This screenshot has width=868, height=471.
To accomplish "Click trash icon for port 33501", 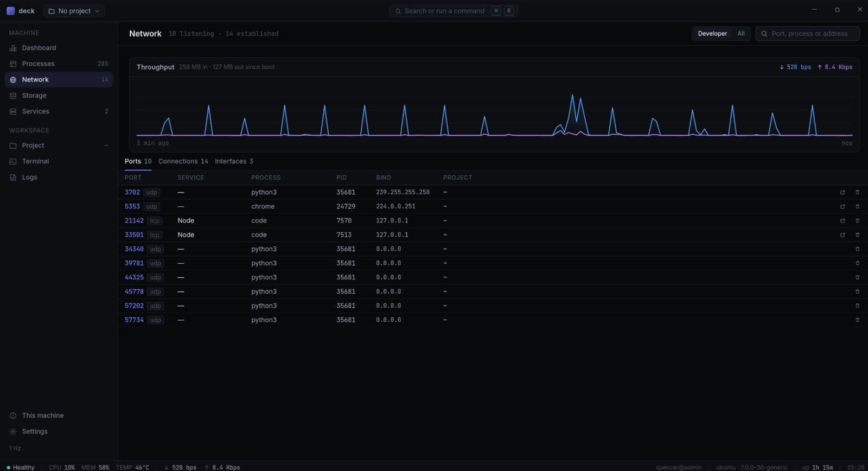I will (858, 235).
